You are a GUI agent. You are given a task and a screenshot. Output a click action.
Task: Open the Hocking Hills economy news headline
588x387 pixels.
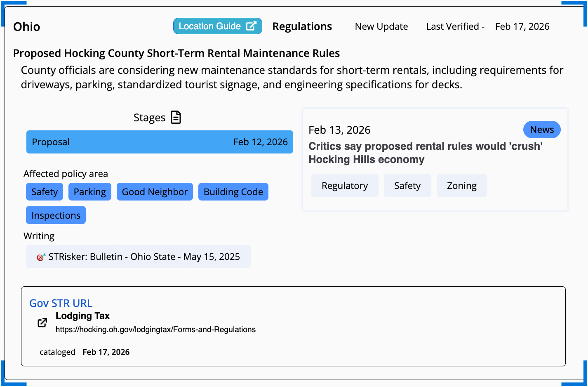pyautogui.click(x=425, y=153)
